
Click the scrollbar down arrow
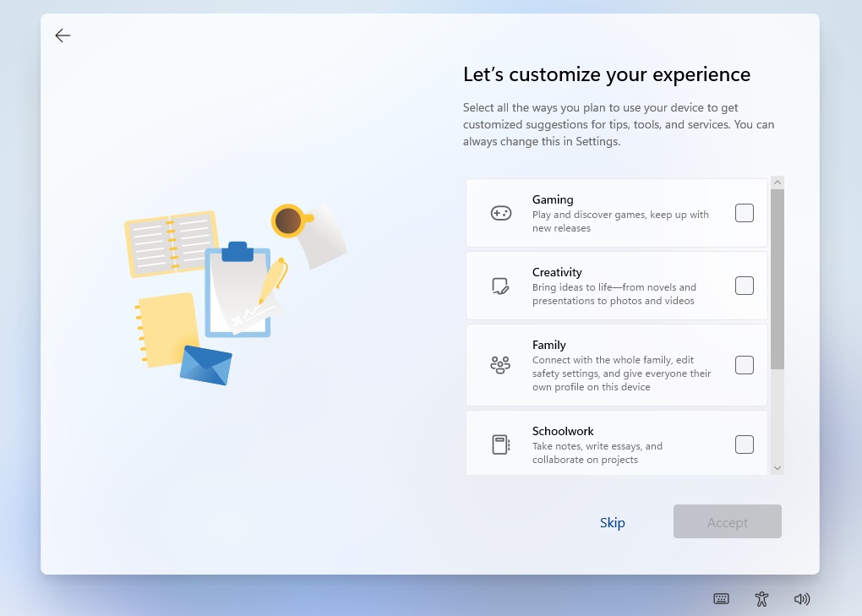point(777,468)
